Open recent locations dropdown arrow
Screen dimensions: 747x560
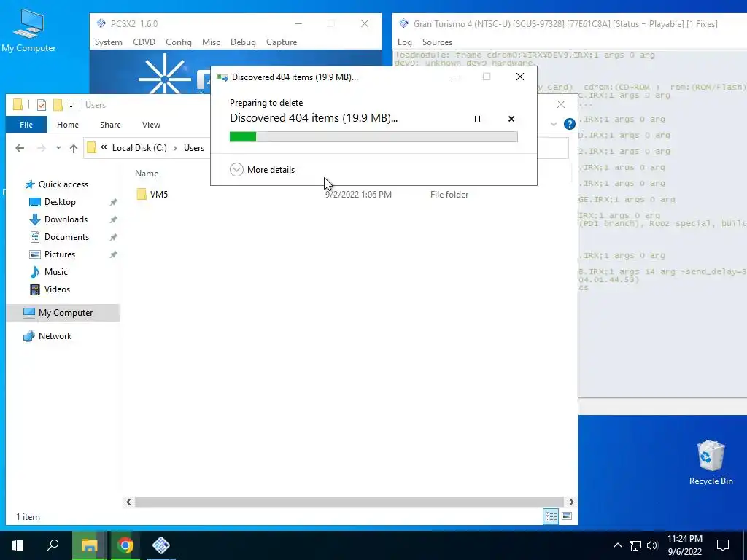point(58,147)
